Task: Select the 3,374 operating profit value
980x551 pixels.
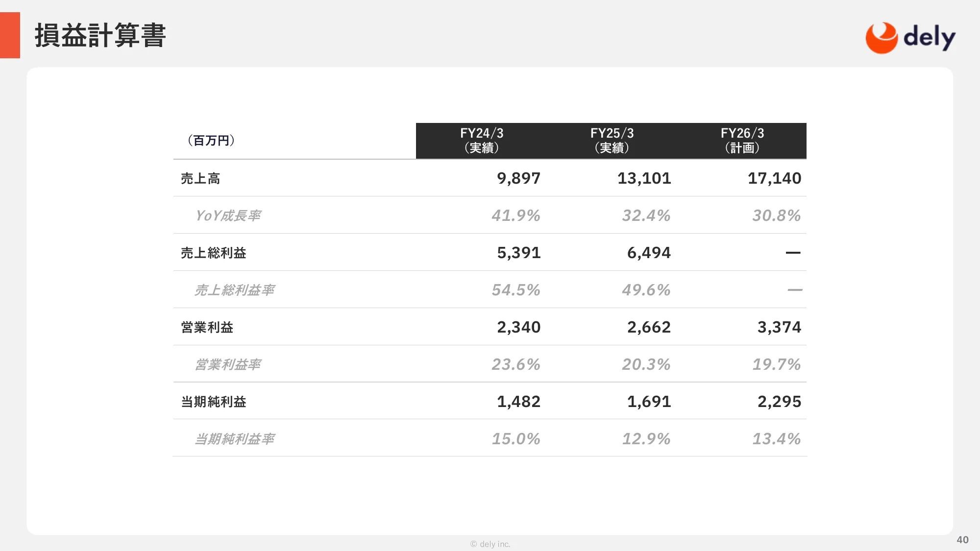Action: (779, 327)
